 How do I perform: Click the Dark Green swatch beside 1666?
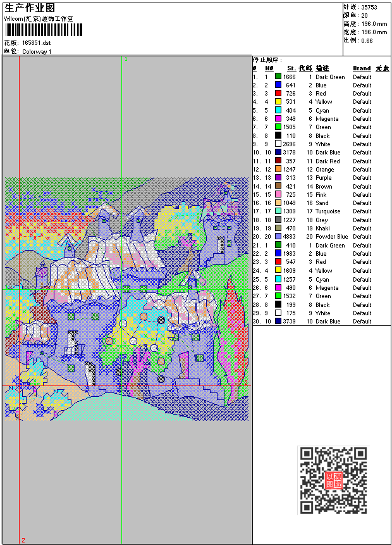[x=278, y=77]
